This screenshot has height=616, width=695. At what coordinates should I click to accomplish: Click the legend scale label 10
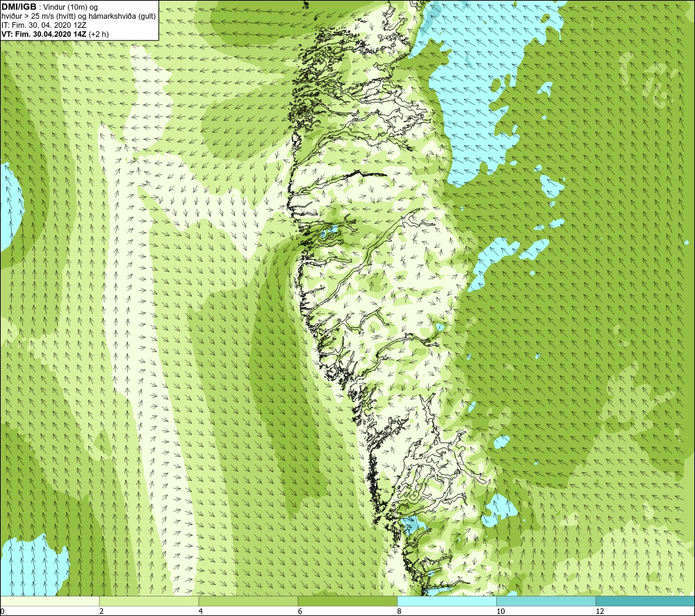coord(500,611)
